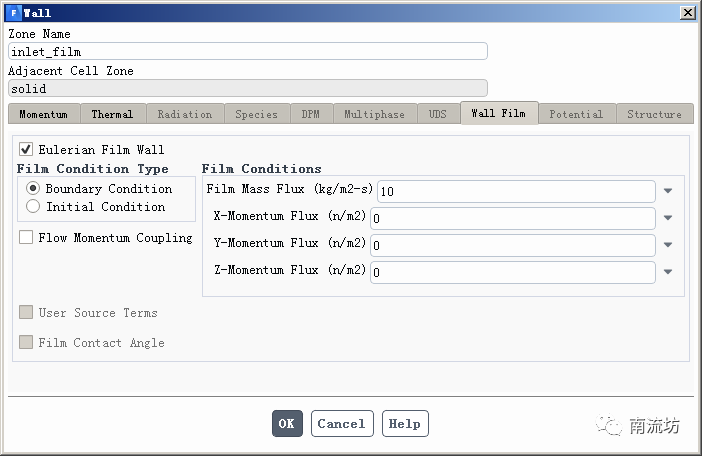702x456 pixels.
Task: Open the Z-Momentum Flux dropdown arrow
Action: tap(668, 272)
